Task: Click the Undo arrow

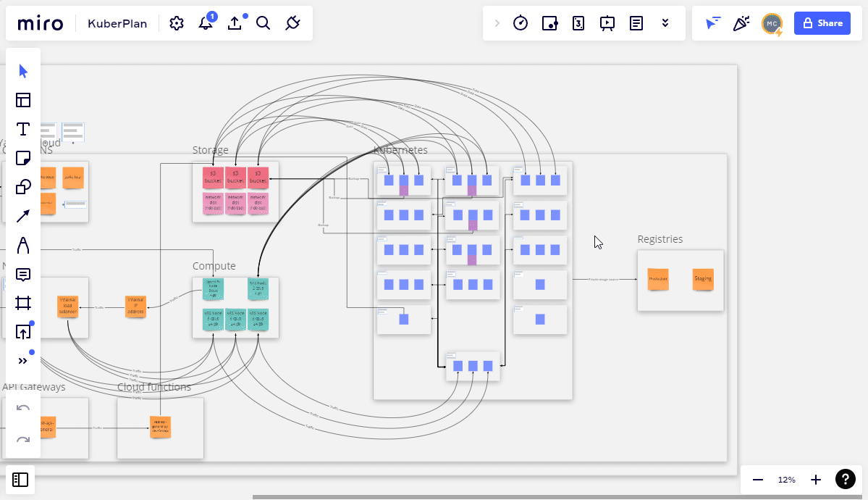Action: (22, 409)
